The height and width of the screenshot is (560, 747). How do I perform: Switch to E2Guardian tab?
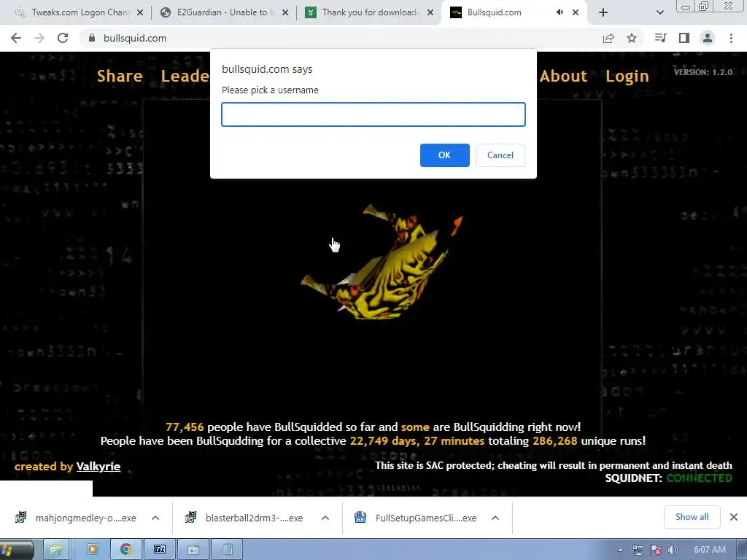point(224,12)
